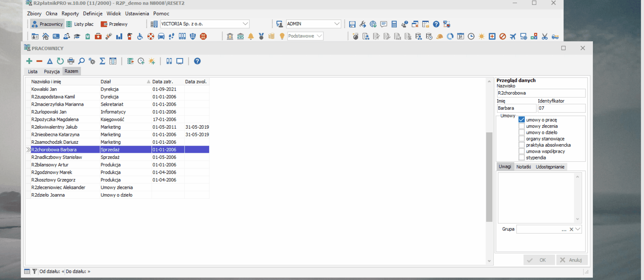Image resolution: width=644 pixels, height=280 pixels.
Task: Open the Raporty menu
Action: coord(70,13)
